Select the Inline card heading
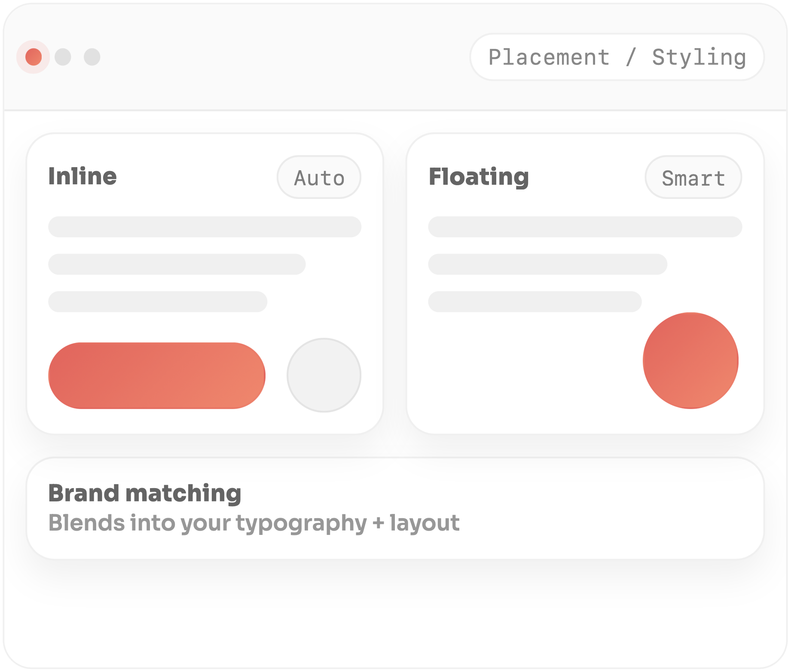The height and width of the screenshot is (672, 791). click(x=82, y=177)
